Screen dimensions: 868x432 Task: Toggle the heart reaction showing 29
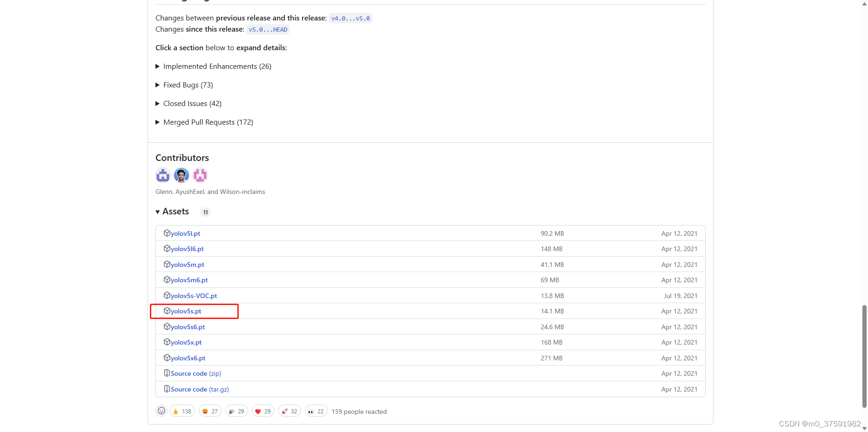[x=263, y=411]
